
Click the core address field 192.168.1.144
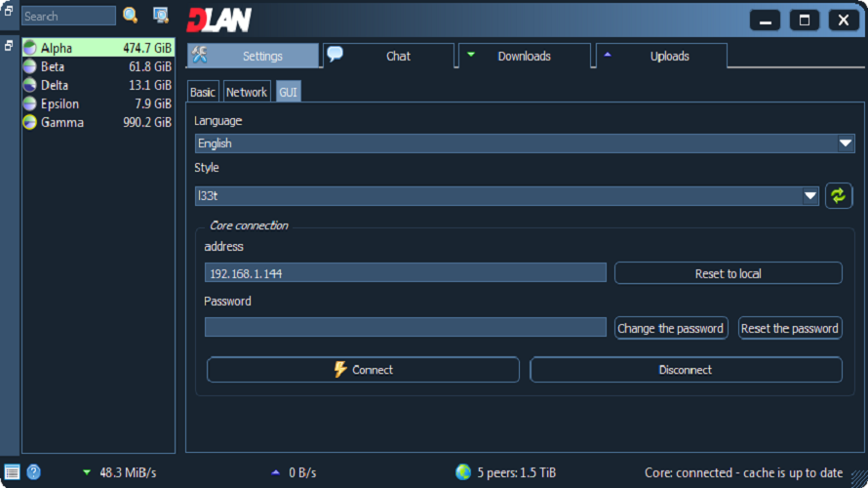click(405, 273)
